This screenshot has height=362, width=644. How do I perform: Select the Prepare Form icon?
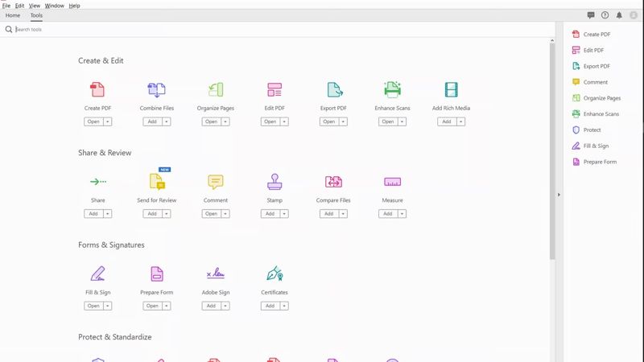[157, 274]
